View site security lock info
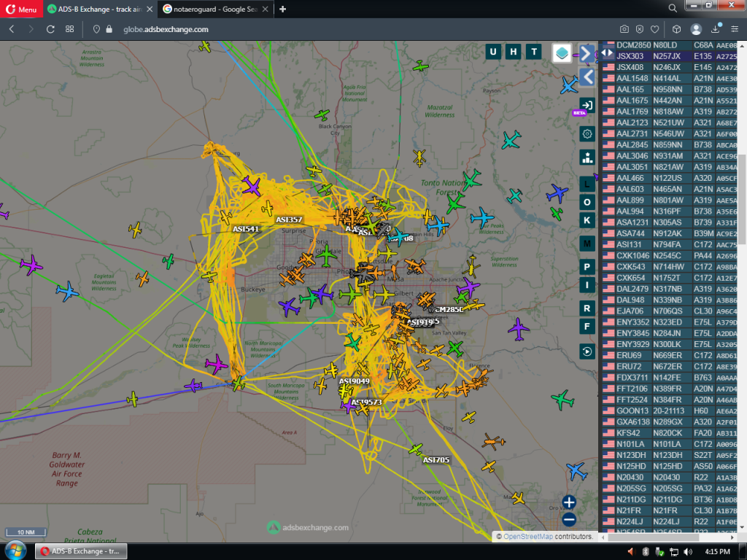Viewport: 747px width, 560px height. (x=109, y=29)
